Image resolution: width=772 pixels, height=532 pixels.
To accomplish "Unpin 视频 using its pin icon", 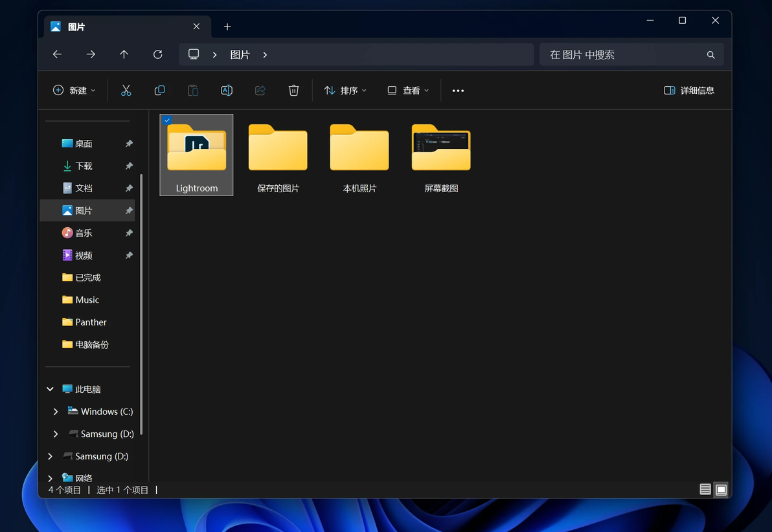I will [x=129, y=256].
